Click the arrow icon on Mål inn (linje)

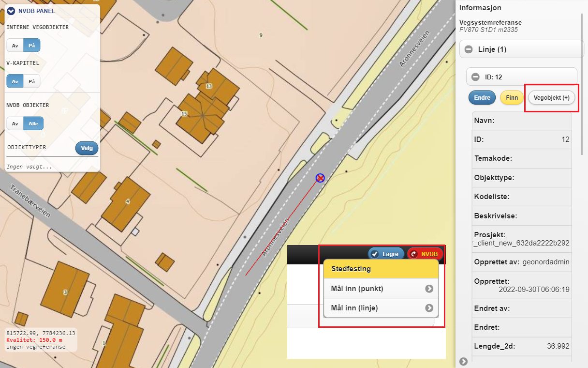[429, 308]
